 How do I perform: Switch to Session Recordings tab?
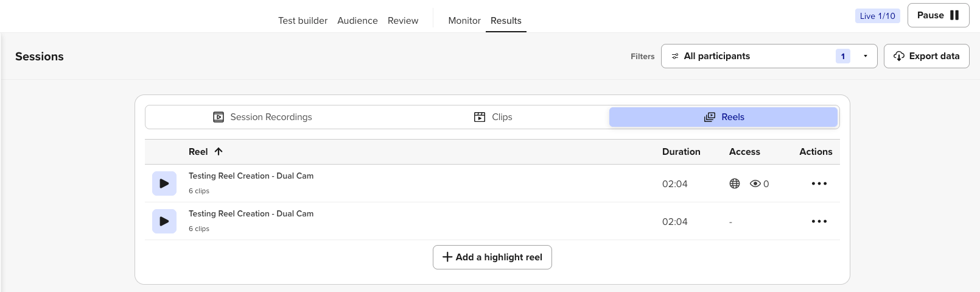tap(262, 117)
